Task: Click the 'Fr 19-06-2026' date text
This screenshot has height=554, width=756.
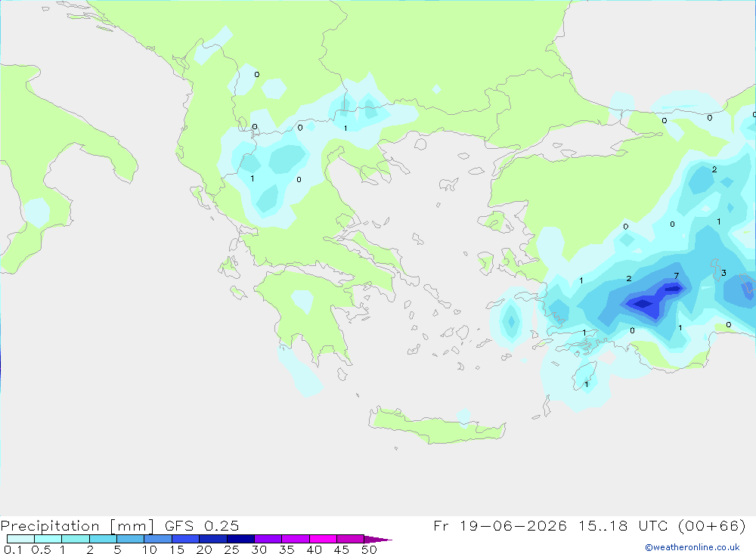Action: (x=500, y=525)
